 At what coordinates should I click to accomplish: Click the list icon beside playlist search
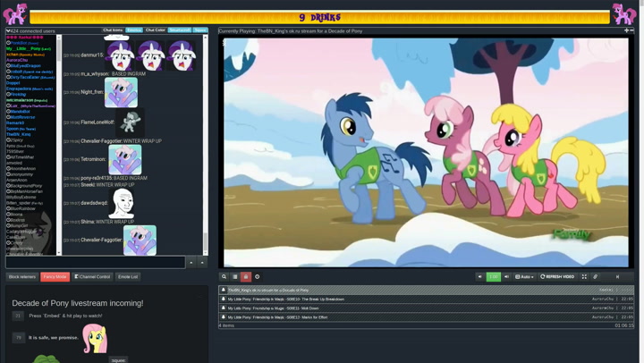tap(235, 277)
